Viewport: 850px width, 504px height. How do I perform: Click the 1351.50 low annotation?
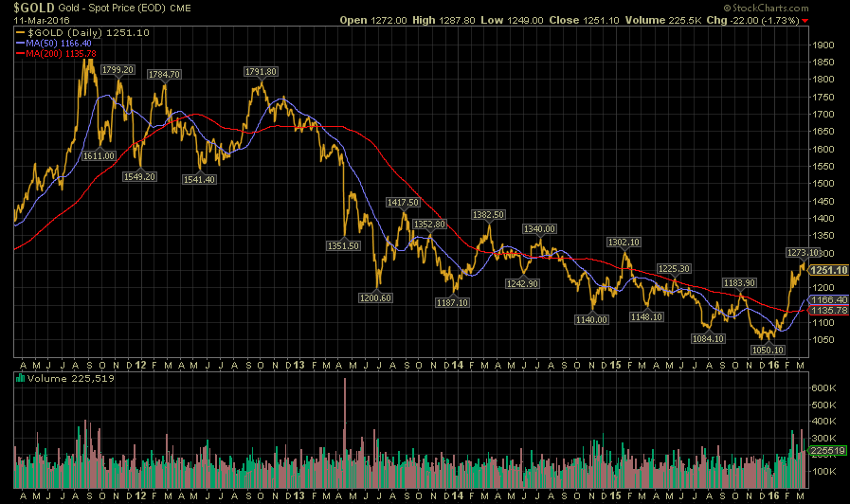click(x=343, y=245)
